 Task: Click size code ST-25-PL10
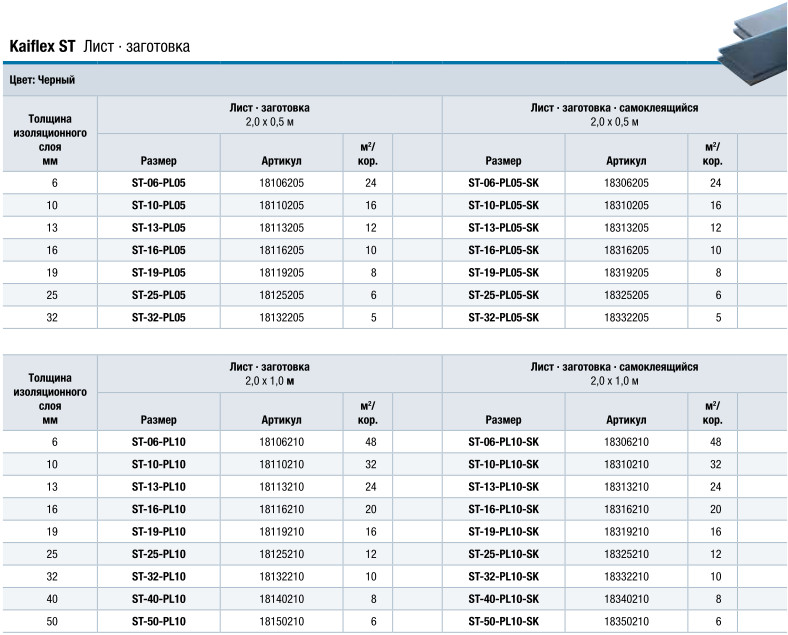(x=159, y=554)
